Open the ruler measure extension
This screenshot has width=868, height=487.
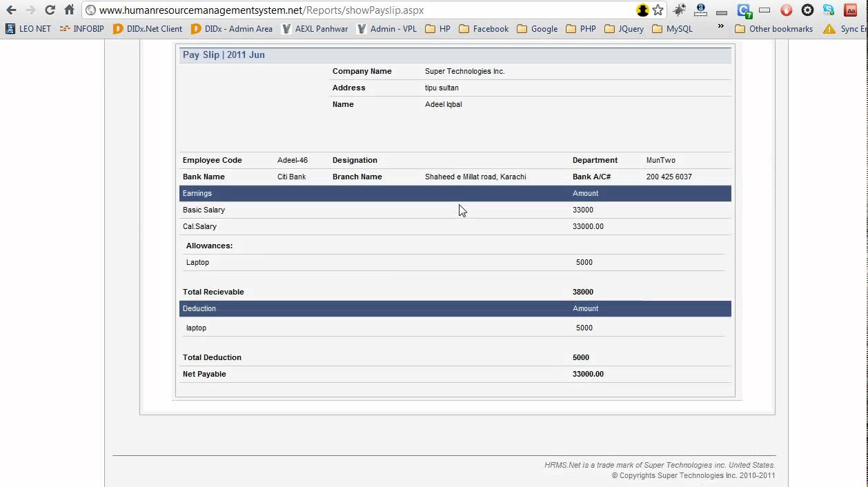coord(701,10)
